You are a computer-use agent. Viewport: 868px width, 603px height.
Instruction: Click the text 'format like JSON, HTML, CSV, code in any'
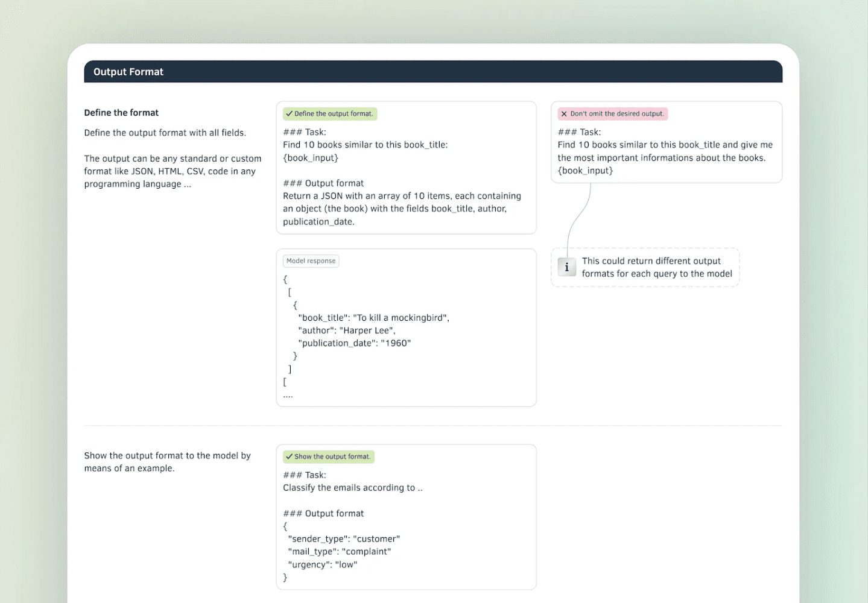pos(170,171)
